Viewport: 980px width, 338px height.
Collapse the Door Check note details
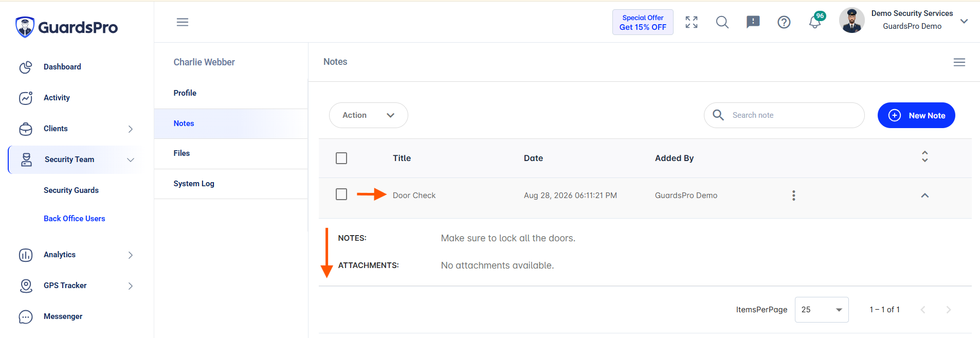click(925, 195)
